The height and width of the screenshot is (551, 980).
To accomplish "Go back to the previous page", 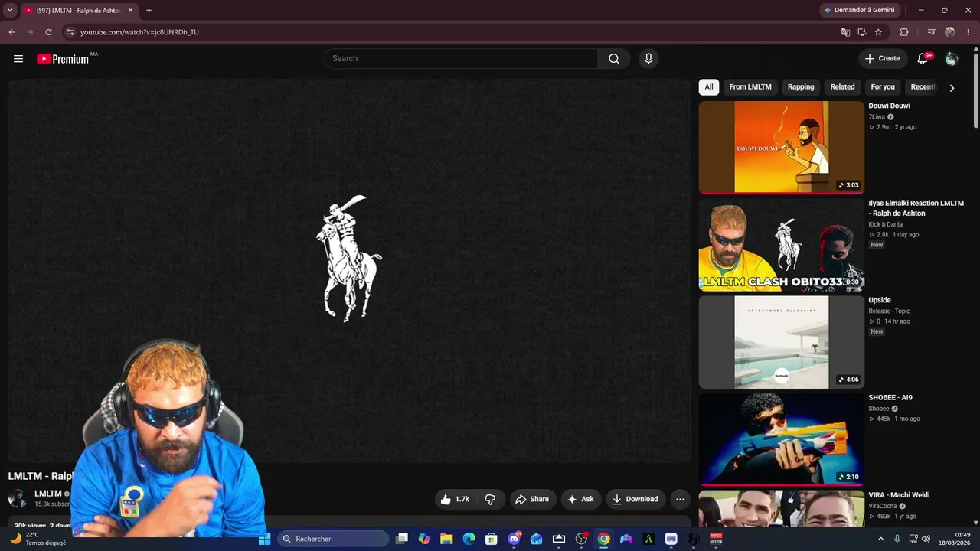I will tap(11, 32).
